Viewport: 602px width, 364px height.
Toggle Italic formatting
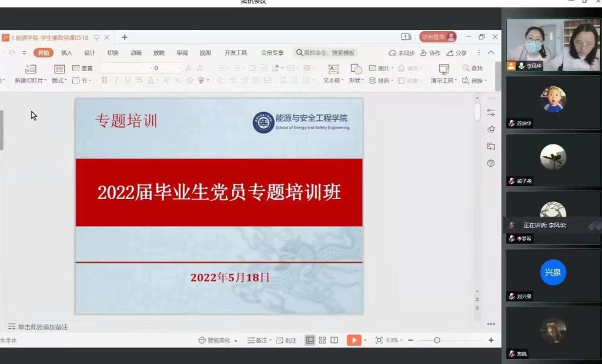click(x=116, y=80)
